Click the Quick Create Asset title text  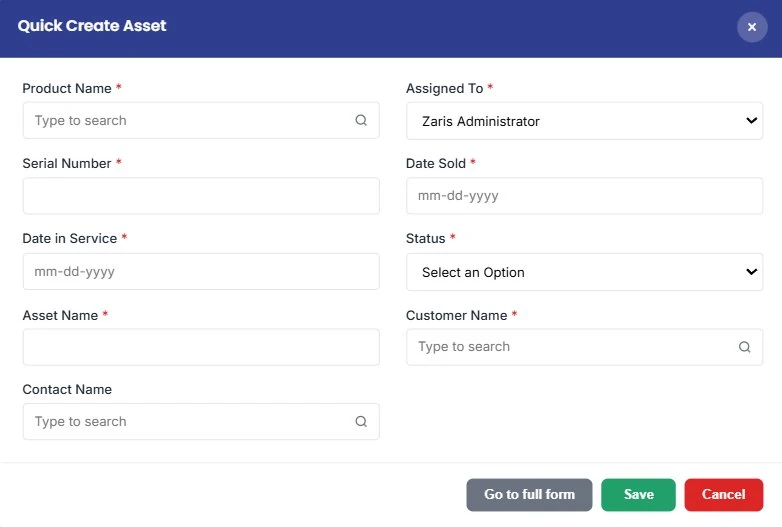[x=92, y=26]
